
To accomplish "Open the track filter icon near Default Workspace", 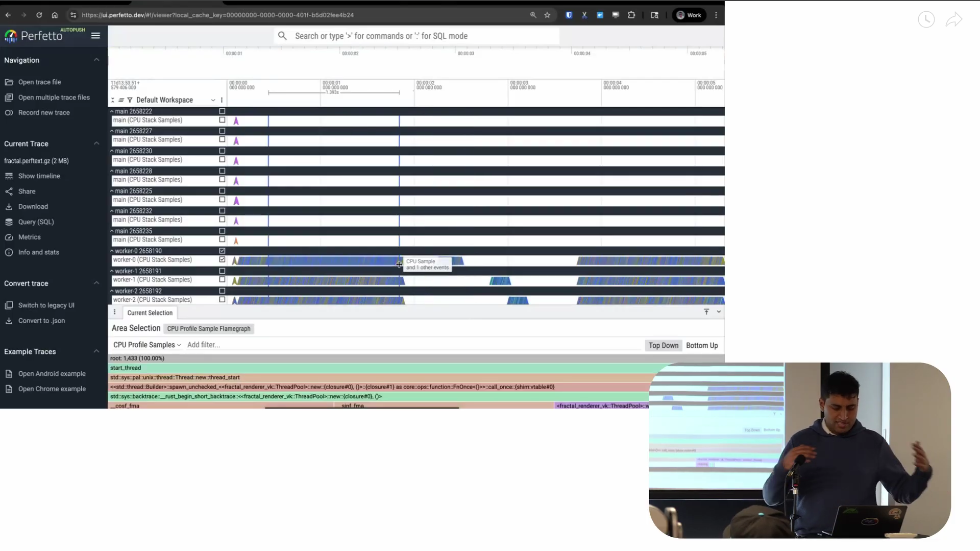I will pyautogui.click(x=129, y=100).
